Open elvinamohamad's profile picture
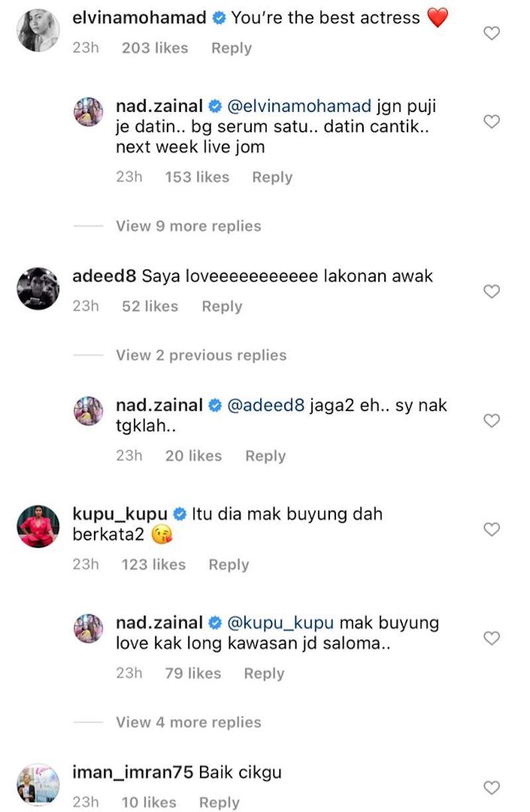Viewport: 530px width, 812px height. [38, 30]
